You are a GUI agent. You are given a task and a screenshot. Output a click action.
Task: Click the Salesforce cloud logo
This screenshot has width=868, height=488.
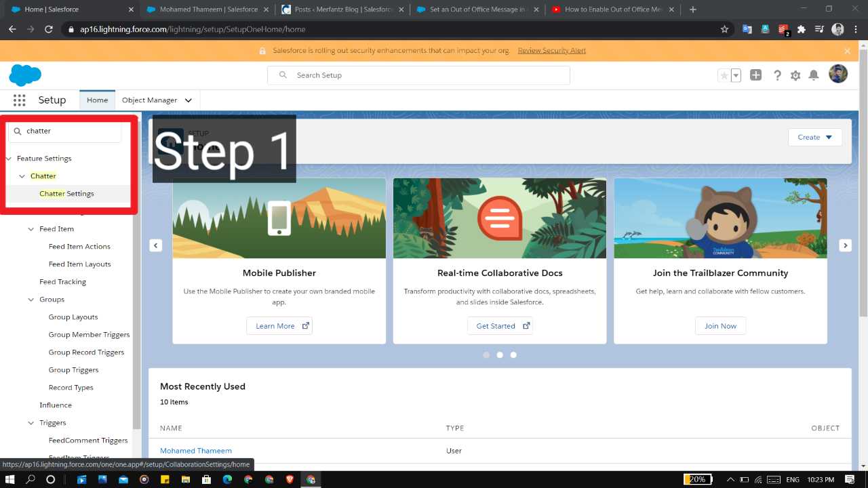(x=25, y=75)
